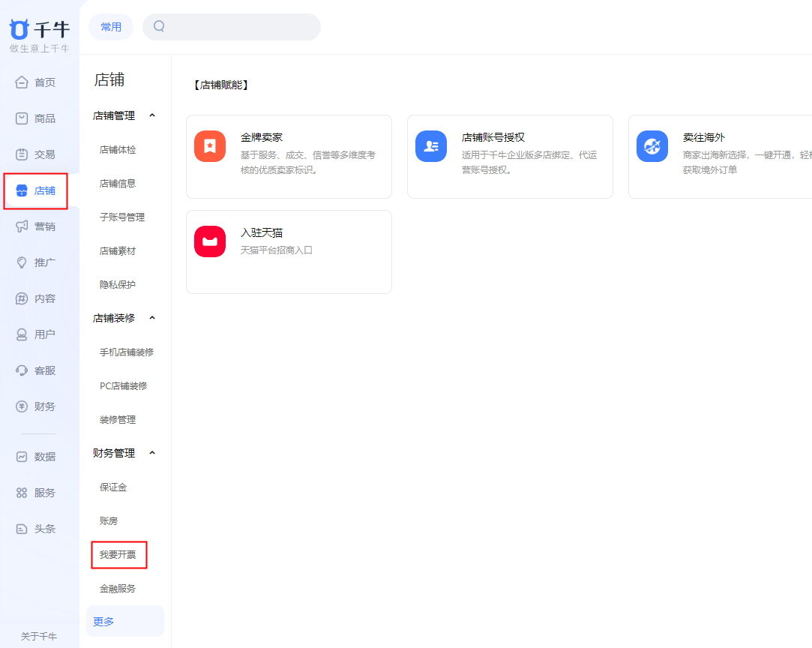Viewport: 812px width, 648px height.
Task: Open 头条 headlines icon in sidebar
Action: tap(21, 529)
